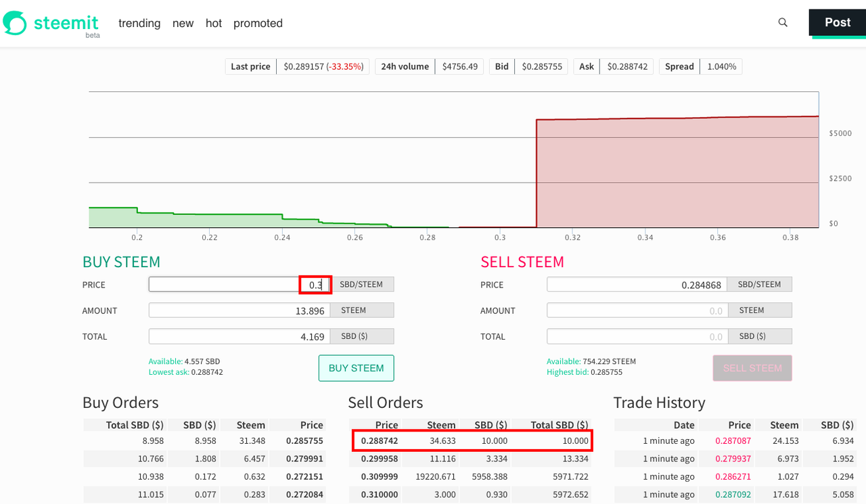Open the promoted posts tab
The image size is (866, 504).
[258, 23]
